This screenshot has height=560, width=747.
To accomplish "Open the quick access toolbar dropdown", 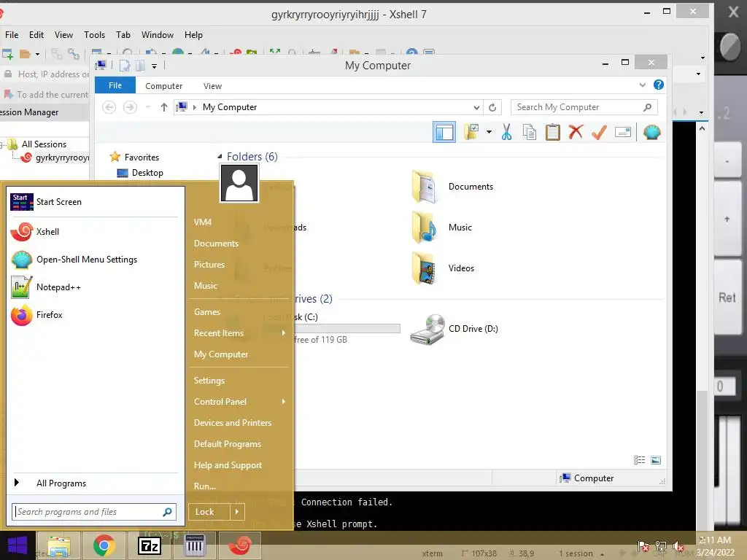I will [x=155, y=66].
